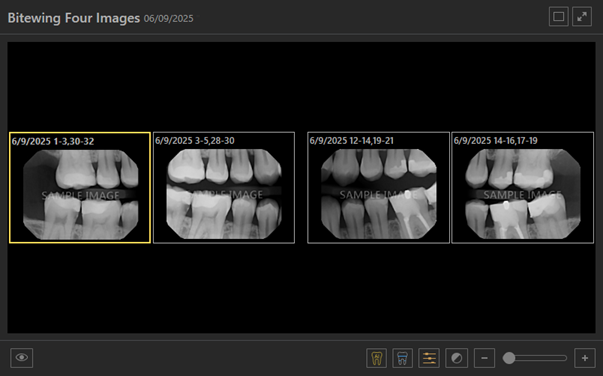
Task: Select the 14-16,17-19 bitewing thumbnail
Action: (523, 188)
